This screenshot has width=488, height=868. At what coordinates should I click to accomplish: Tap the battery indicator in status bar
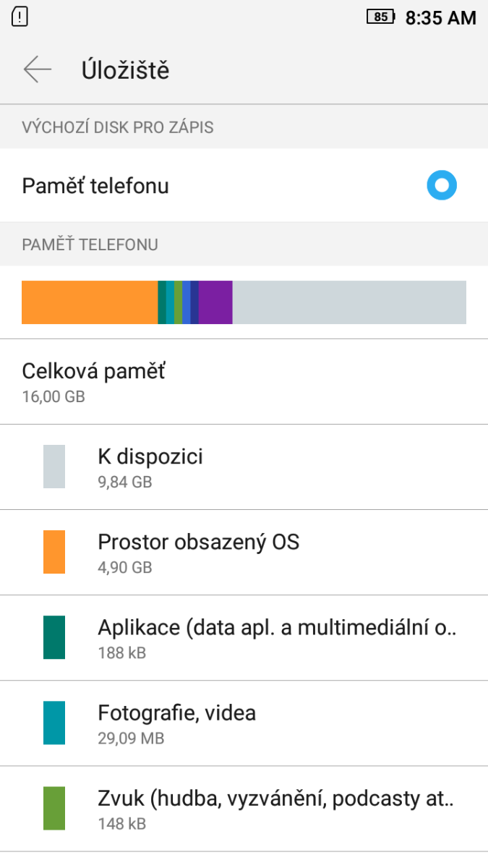pos(381,17)
